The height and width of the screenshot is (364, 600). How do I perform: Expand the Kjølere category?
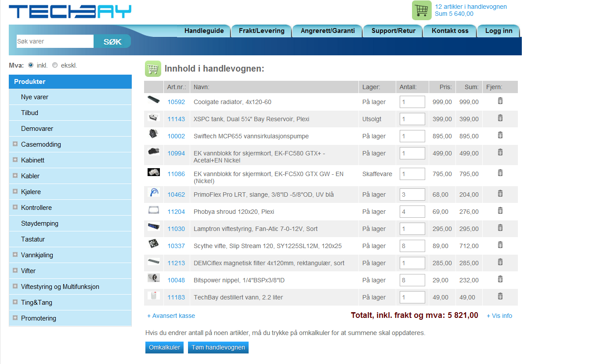pyautogui.click(x=15, y=191)
